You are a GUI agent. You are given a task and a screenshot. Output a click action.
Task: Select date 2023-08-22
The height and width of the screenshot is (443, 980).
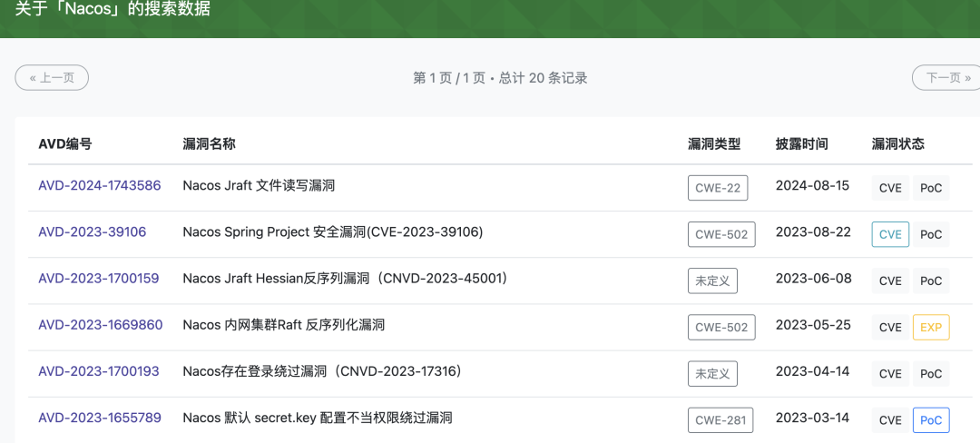point(813,231)
